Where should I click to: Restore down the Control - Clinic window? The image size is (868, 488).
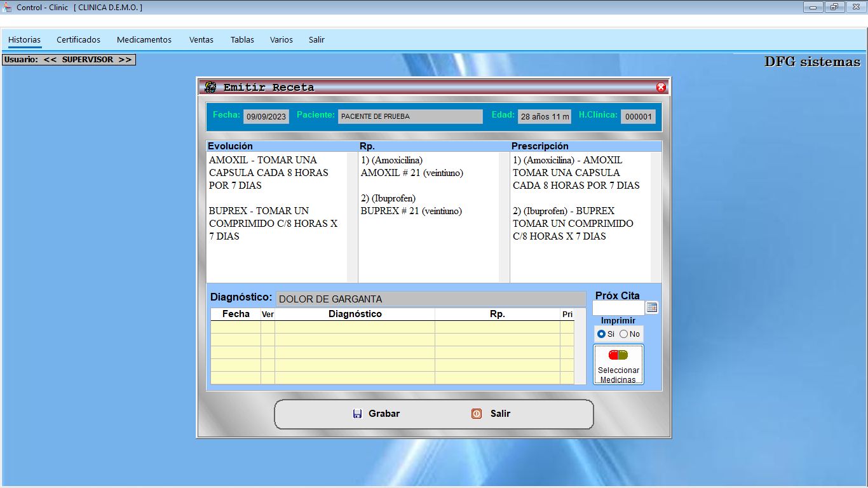[834, 7]
